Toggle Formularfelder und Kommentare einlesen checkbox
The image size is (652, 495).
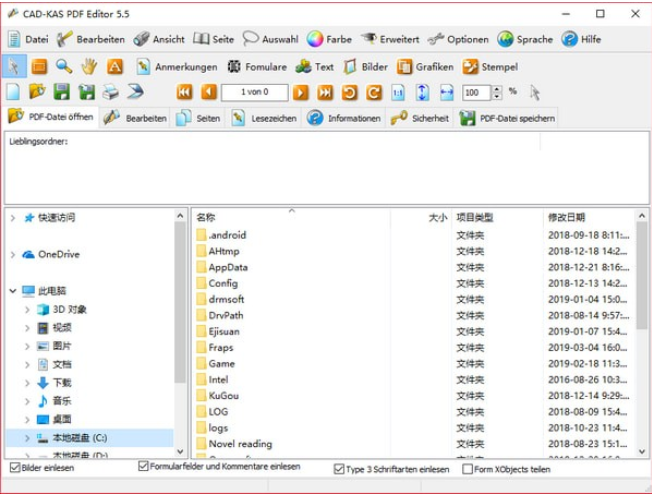[143, 466]
